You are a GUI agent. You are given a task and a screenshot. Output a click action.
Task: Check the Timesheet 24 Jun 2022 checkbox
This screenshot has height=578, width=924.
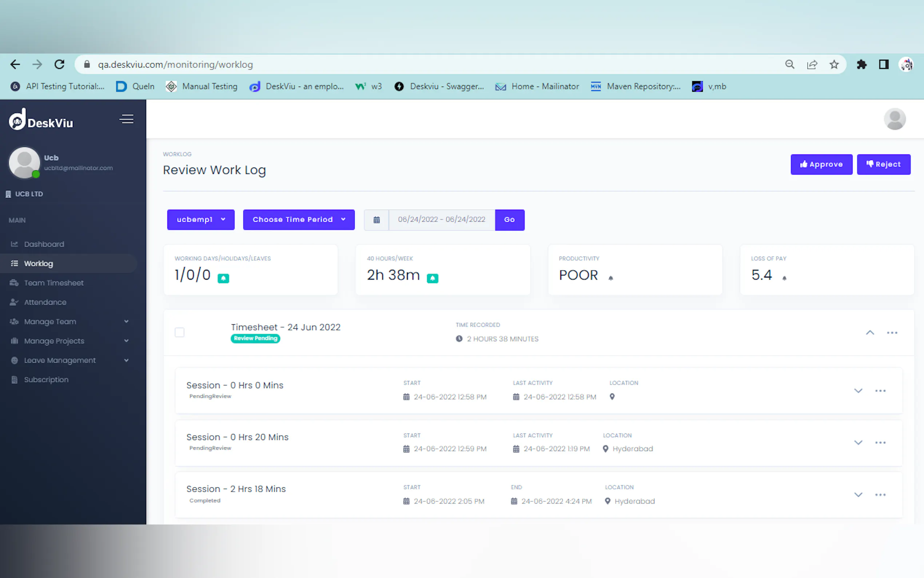pyautogui.click(x=180, y=332)
